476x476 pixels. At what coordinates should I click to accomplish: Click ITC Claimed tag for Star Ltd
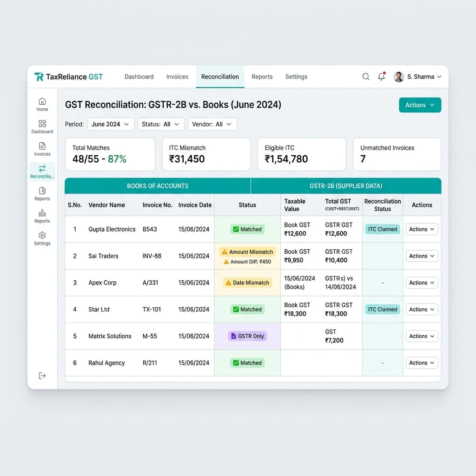(x=383, y=309)
